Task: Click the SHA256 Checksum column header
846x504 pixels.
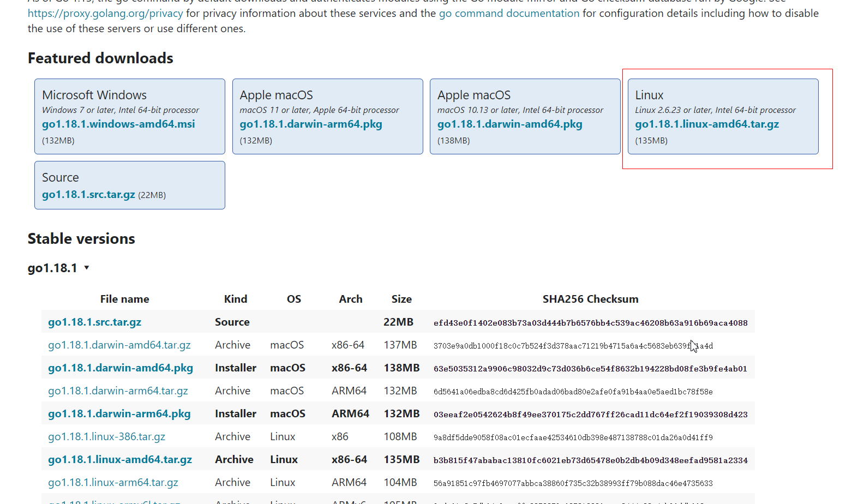Action: (x=591, y=299)
